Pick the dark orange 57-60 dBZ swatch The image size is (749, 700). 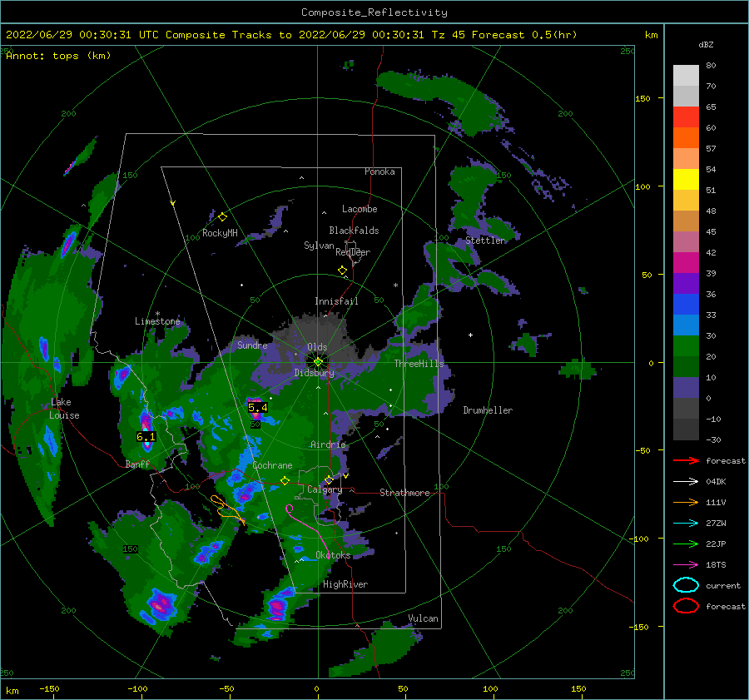(x=686, y=138)
